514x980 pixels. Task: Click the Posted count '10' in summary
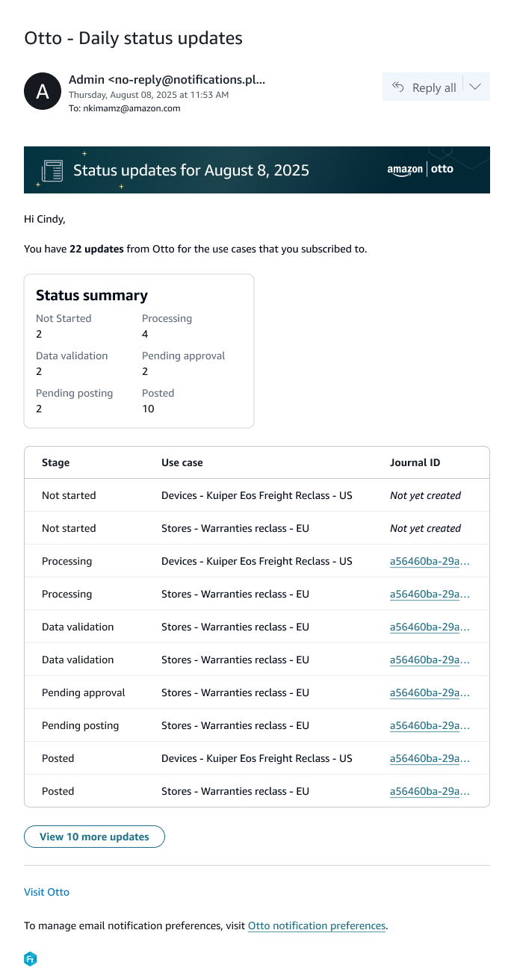(x=148, y=409)
